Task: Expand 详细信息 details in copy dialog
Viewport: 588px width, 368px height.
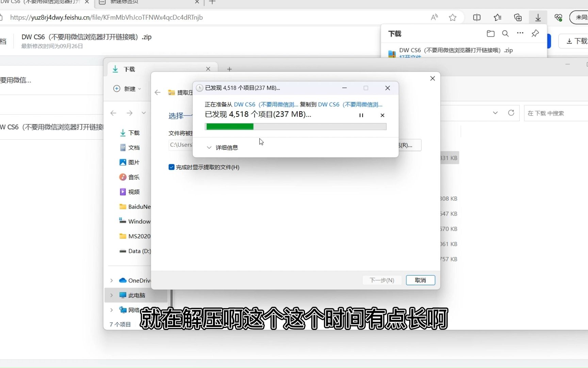Action: pos(222,148)
